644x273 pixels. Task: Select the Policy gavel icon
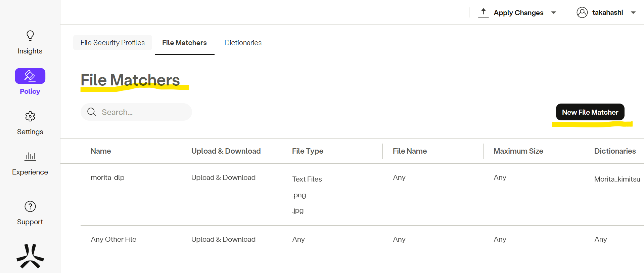tap(30, 76)
